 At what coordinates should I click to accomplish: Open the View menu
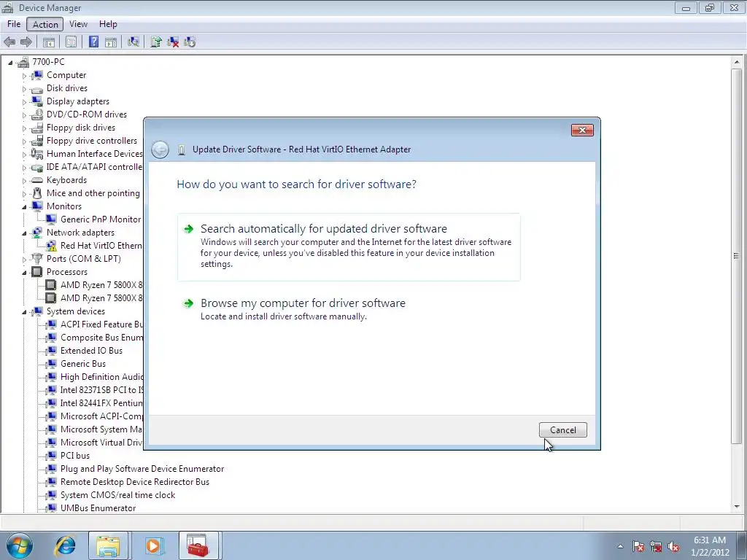pyautogui.click(x=78, y=24)
